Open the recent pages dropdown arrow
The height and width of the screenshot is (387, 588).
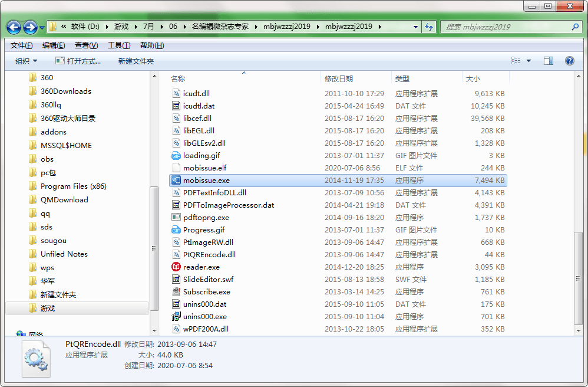click(x=42, y=27)
